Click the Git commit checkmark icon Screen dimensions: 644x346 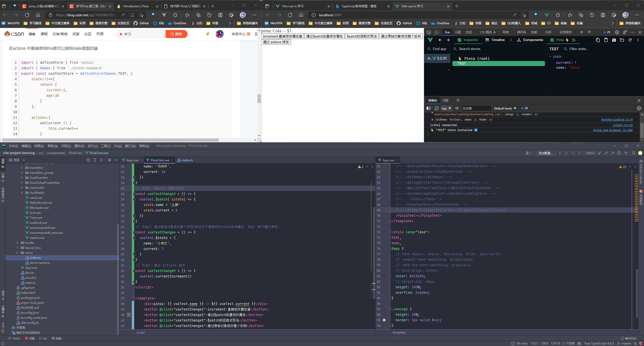[x=606, y=153]
